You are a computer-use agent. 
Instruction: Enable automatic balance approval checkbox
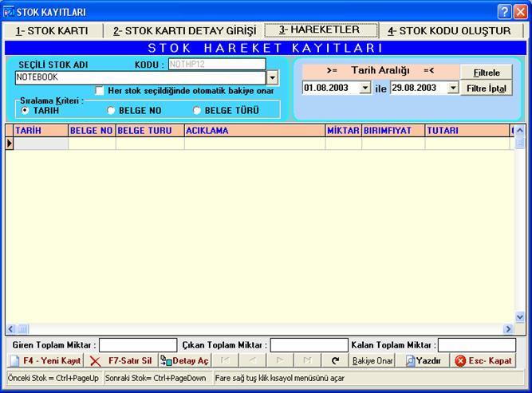[100, 91]
